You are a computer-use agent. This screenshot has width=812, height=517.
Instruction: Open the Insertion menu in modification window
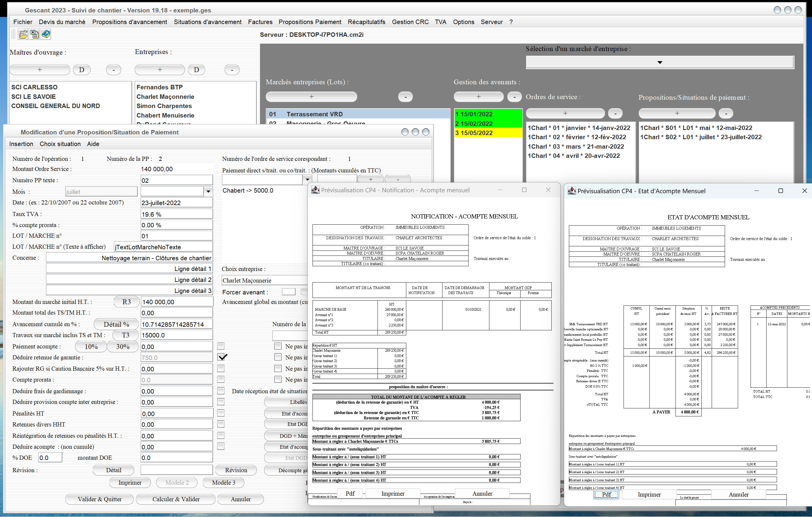tap(21, 144)
